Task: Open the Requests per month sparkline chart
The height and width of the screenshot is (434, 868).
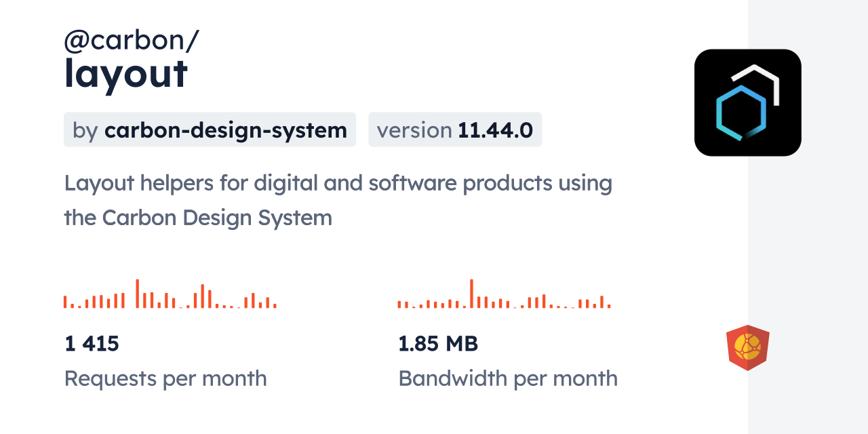Action: click(170, 295)
